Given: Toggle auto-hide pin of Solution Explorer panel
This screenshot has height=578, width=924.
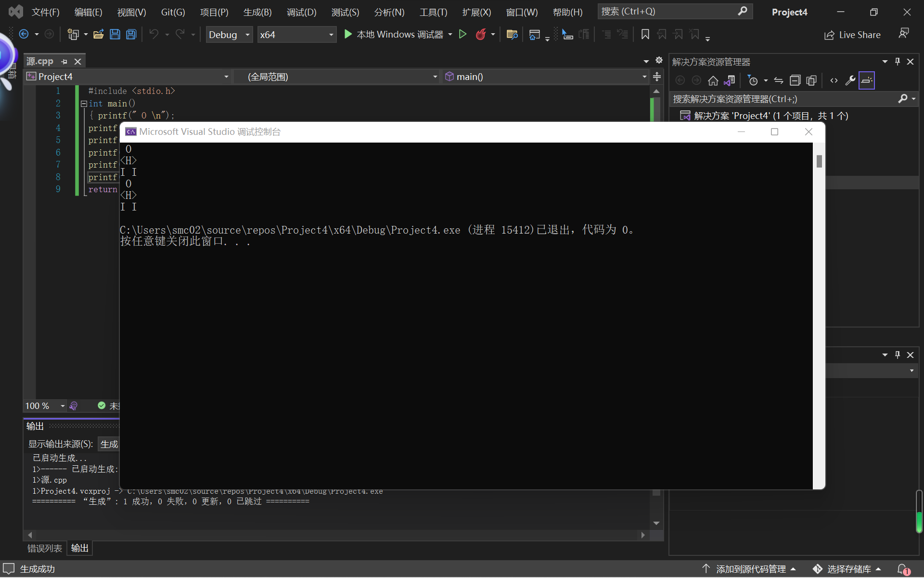Looking at the screenshot, I should (897, 62).
